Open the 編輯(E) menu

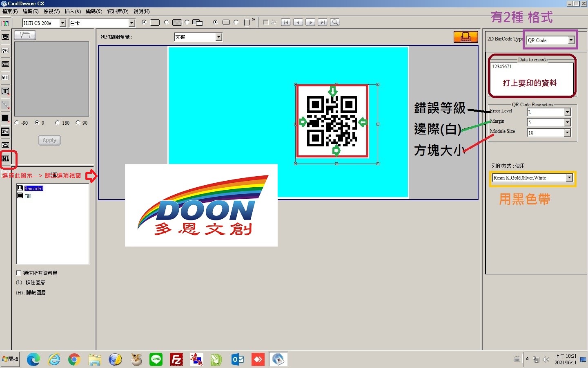click(31, 11)
